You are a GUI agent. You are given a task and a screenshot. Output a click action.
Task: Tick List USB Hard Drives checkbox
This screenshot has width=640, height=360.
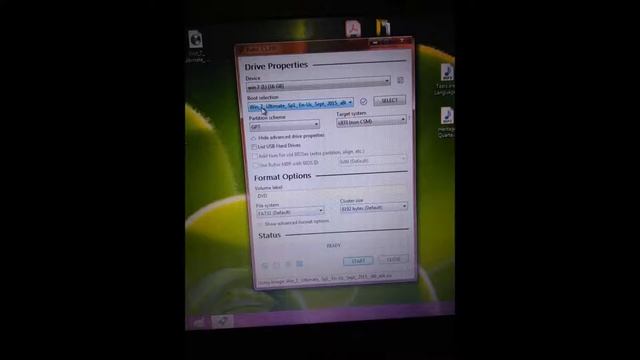pyautogui.click(x=254, y=147)
